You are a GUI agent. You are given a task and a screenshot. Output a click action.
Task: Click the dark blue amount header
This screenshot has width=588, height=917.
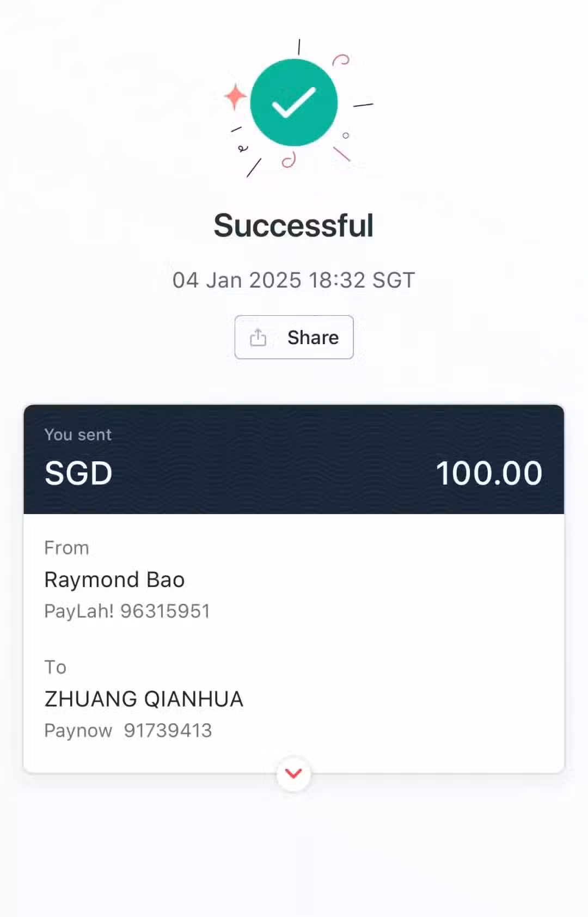(294, 460)
